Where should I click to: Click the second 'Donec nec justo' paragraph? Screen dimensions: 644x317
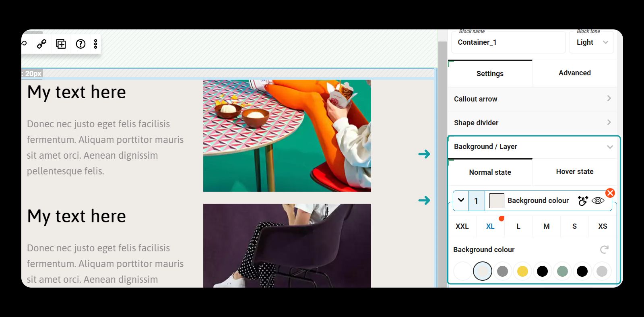(105, 264)
